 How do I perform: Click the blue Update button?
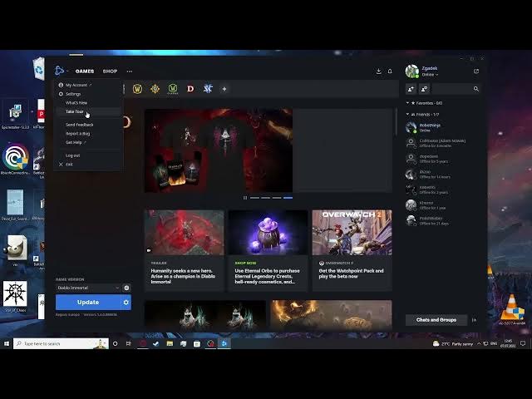point(88,302)
